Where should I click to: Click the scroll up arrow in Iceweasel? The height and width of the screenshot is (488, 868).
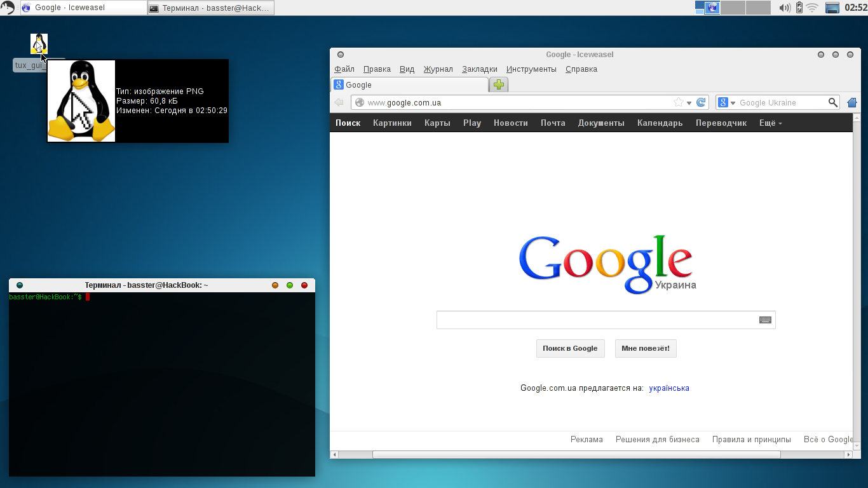(856, 118)
